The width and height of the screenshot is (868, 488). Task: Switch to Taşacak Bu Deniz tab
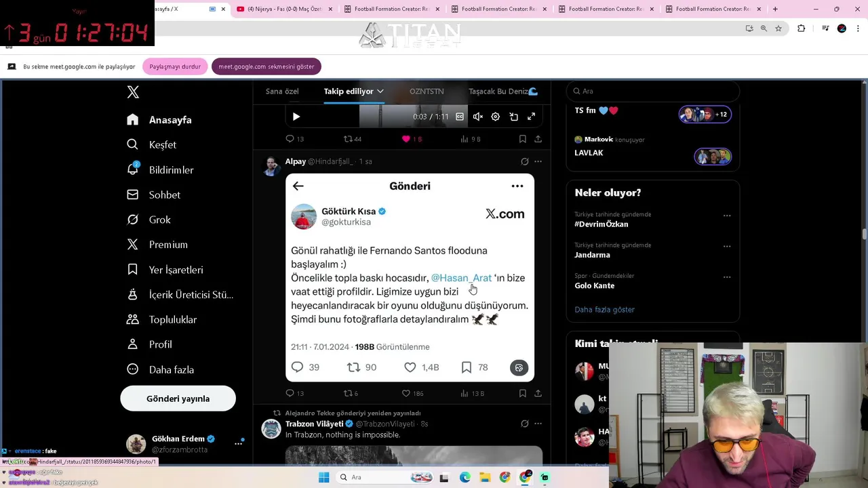[502, 91]
